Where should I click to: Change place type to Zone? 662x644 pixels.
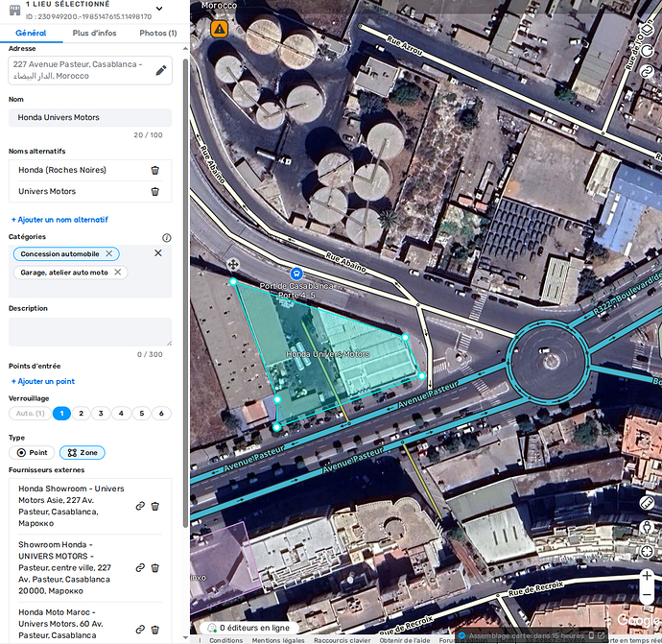tap(83, 453)
